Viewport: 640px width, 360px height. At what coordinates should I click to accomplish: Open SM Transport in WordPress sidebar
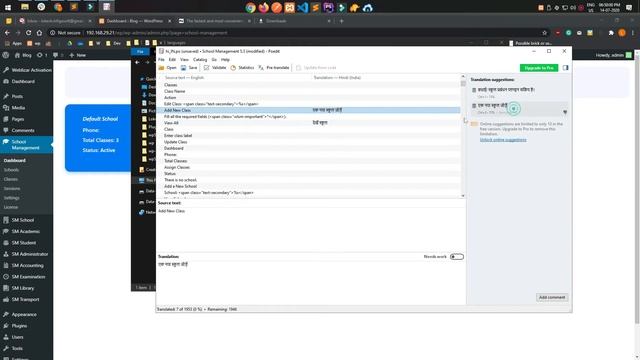[x=25, y=300]
